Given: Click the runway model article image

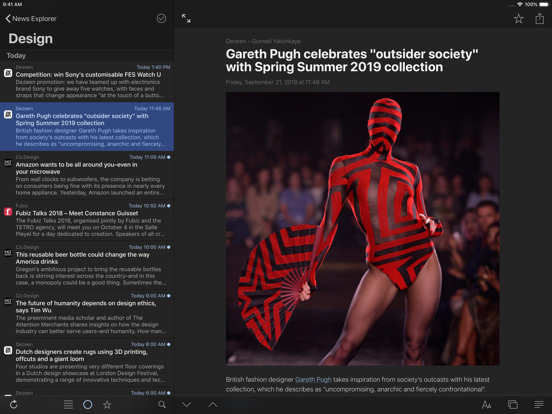Looking at the screenshot, I should point(363,228).
